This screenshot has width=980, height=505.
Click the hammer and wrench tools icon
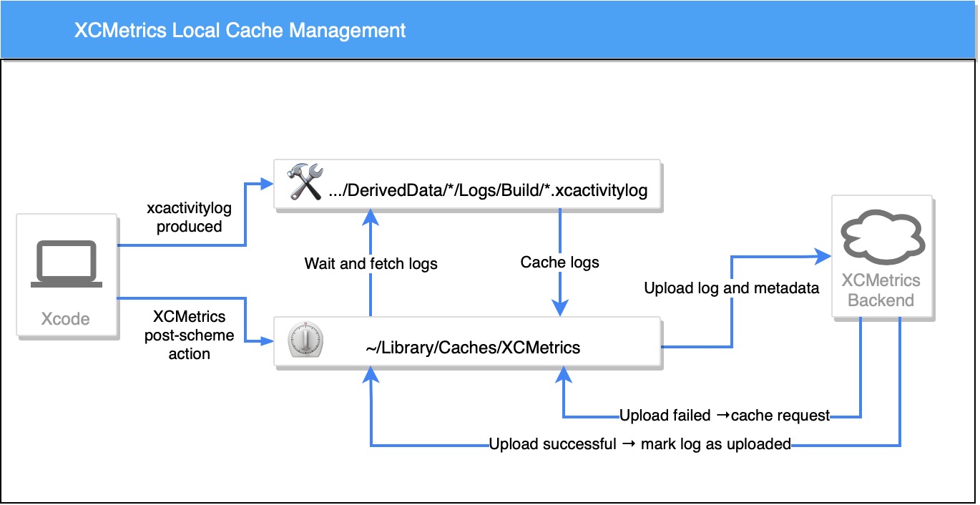coord(305,182)
